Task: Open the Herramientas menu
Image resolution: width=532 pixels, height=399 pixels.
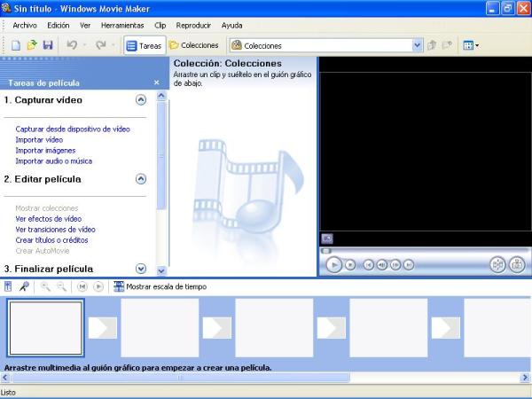Action: click(122, 26)
